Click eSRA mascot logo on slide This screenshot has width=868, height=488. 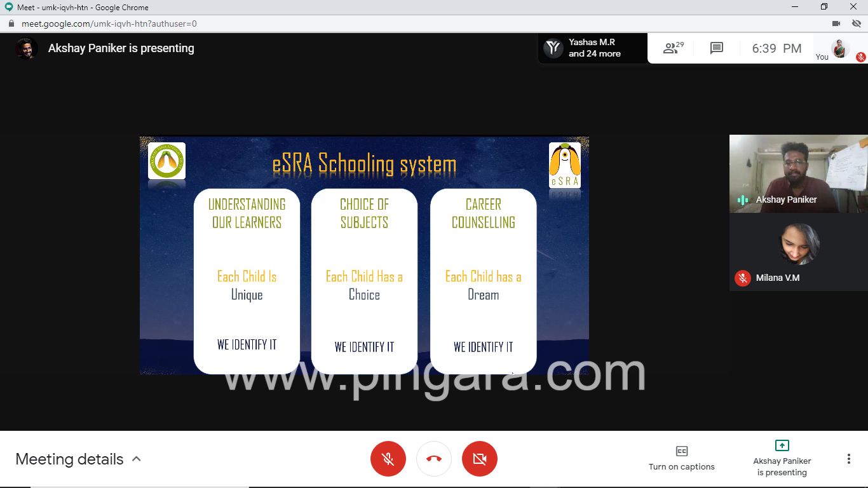pyautogui.click(x=565, y=165)
